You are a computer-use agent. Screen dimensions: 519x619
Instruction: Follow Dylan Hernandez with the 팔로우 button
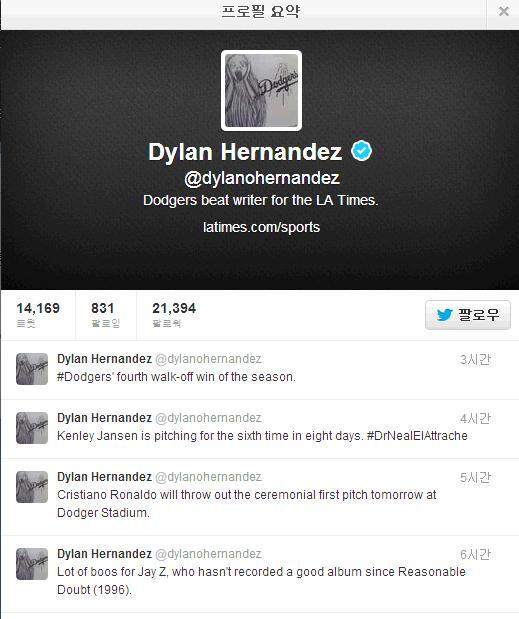[x=468, y=315]
